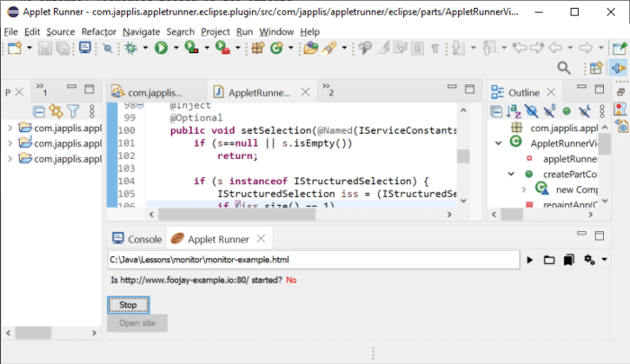Toggle Hide Fields in Outline
This screenshot has width=630, height=364.
532,111
